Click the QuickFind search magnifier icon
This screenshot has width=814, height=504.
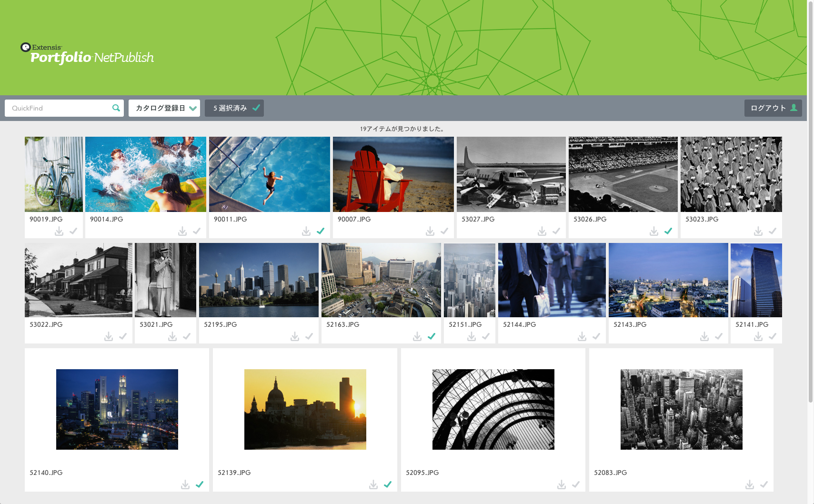tap(116, 108)
